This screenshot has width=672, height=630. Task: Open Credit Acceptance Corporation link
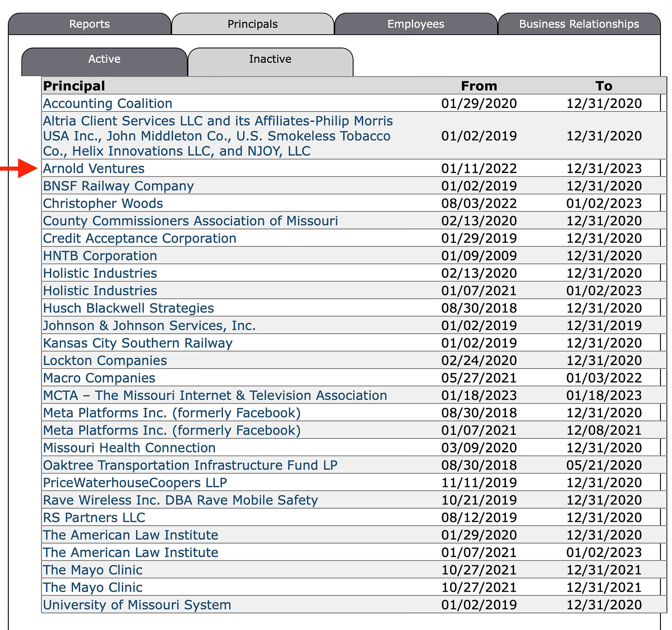(x=139, y=239)
